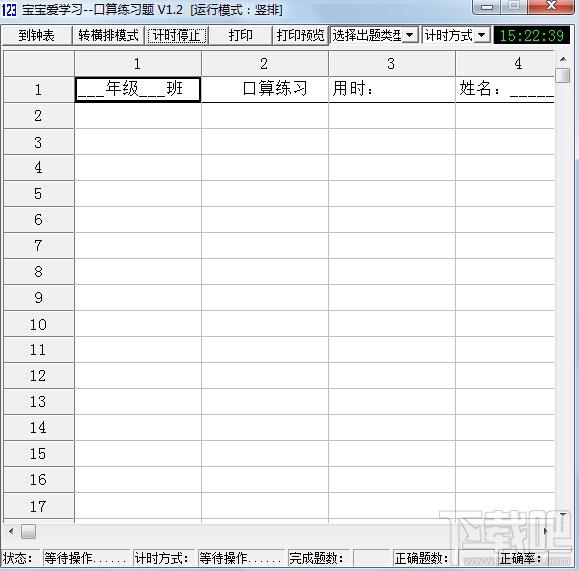Click the vertical scrollbar up arrow
The height and width of the screenshot is (571, 579).
coord(563,59)
